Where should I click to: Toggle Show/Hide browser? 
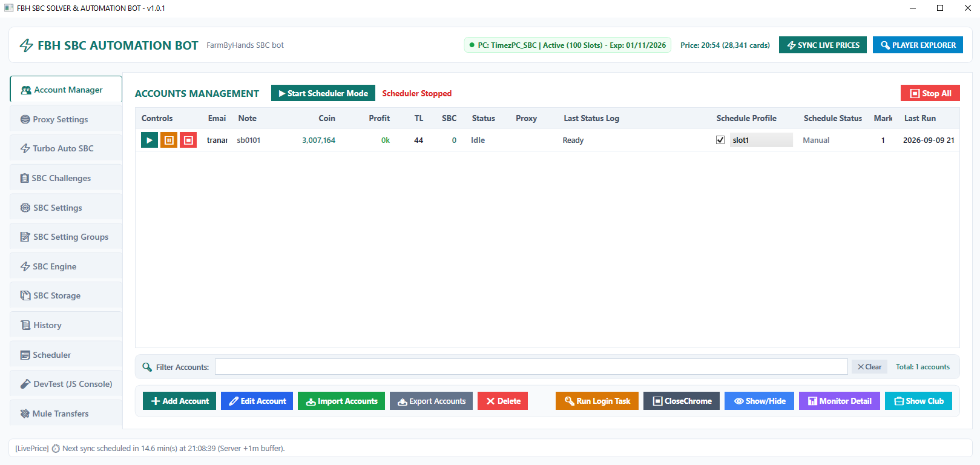click(759, 401)
